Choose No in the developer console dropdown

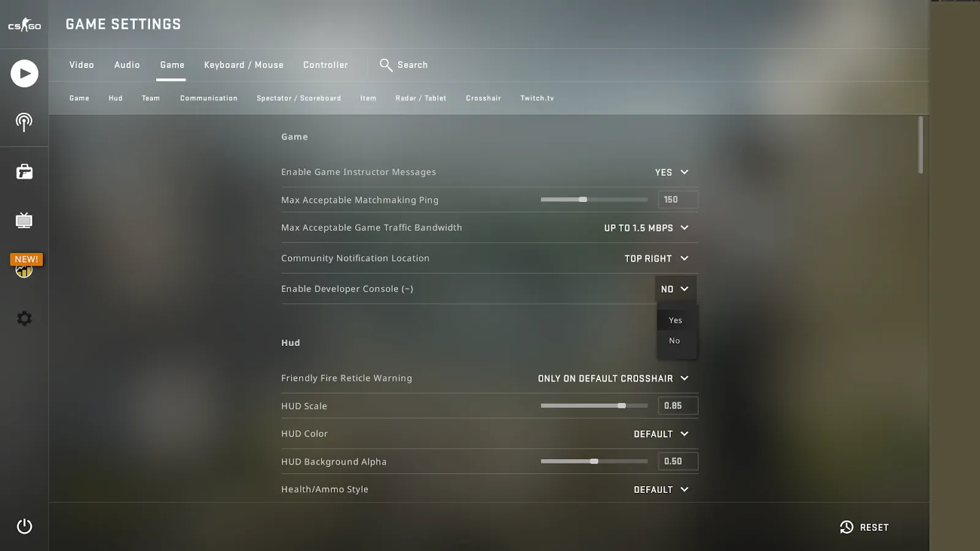pos(676,341)
